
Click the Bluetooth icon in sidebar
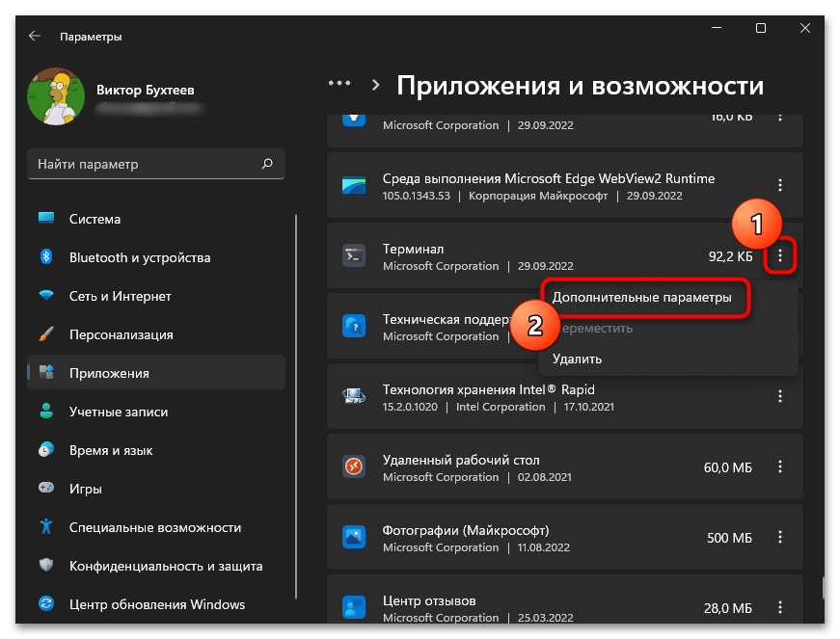tap(46, 256)
